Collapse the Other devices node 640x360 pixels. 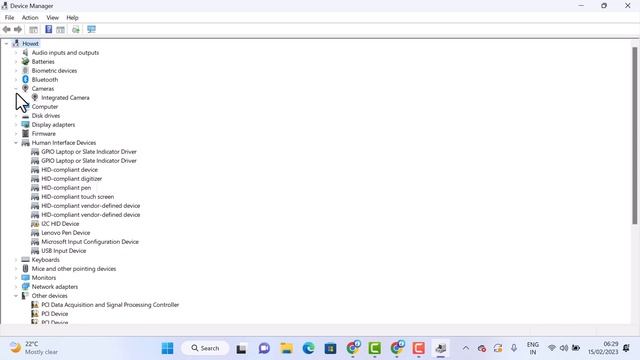pos(16,296)
